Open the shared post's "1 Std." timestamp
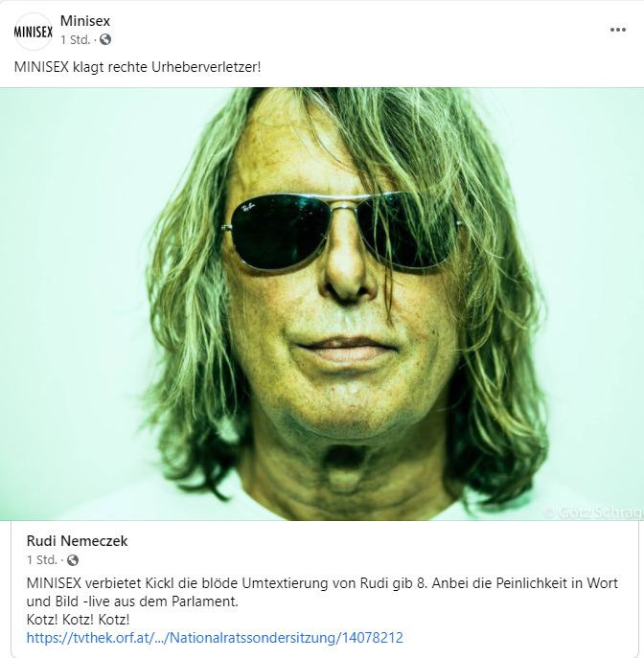644x658 pixels. pos(41,559)
